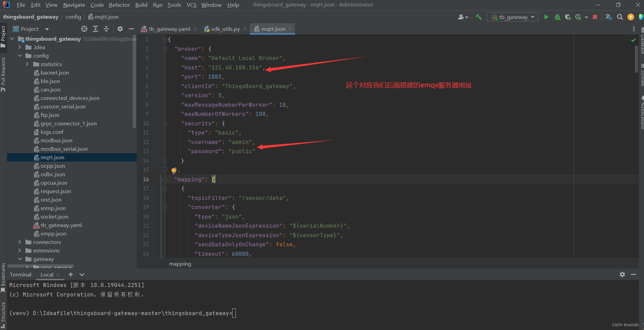644x330 pixels.
Task: Add a new terminal session
Action: click(70, 274)
